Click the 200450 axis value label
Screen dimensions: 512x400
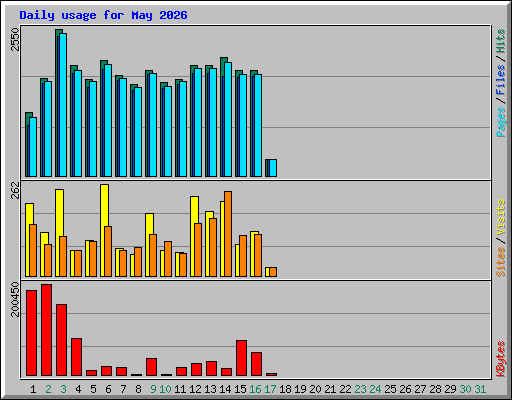pos(15,299)
